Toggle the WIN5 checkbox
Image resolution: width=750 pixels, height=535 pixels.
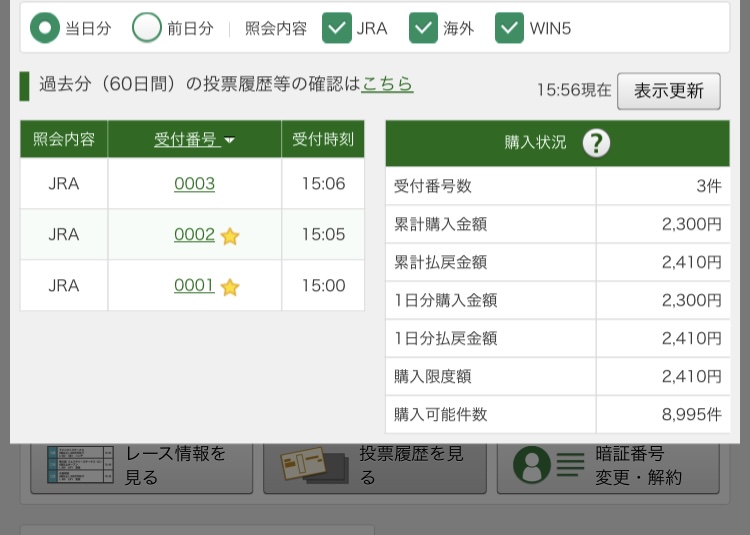(x=510, y=28)
